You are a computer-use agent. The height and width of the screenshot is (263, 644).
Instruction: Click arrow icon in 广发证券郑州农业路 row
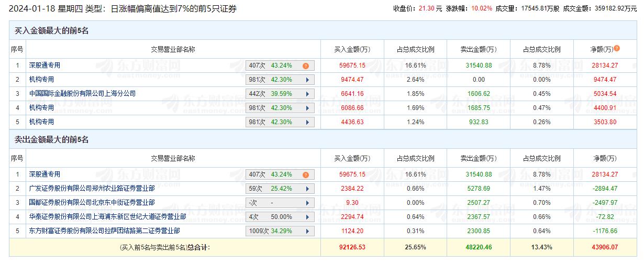(307, 189)
